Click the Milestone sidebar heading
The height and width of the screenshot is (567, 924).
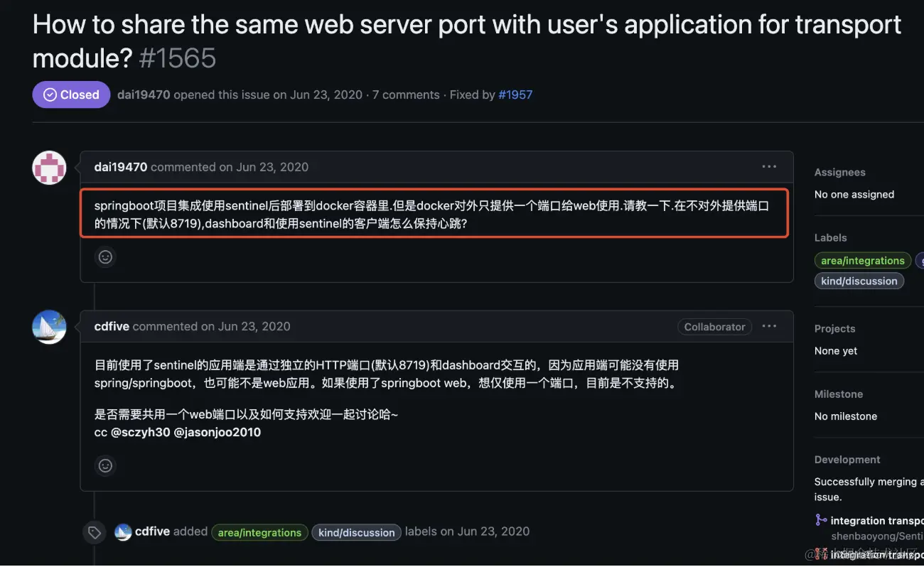point(839,394)
